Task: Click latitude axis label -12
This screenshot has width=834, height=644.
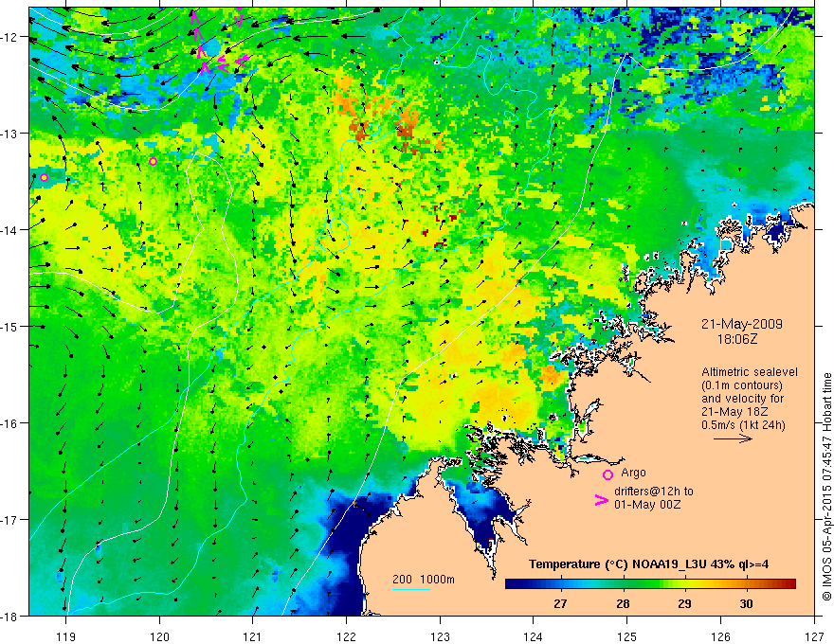Action: click(10, 37)
